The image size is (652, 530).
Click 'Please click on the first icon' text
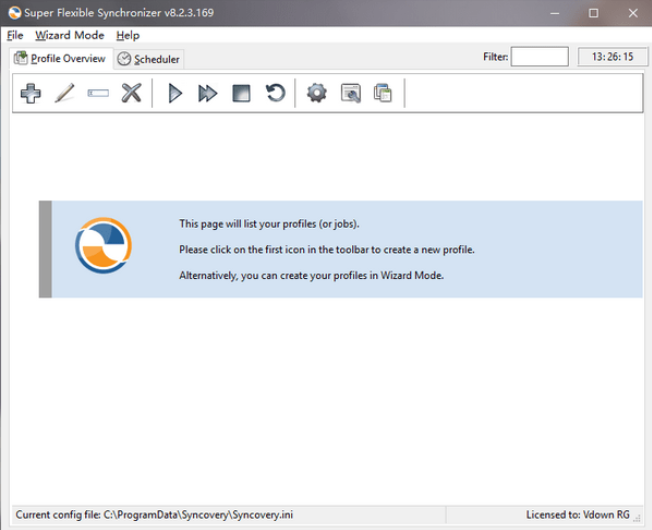tap(327, 250)
